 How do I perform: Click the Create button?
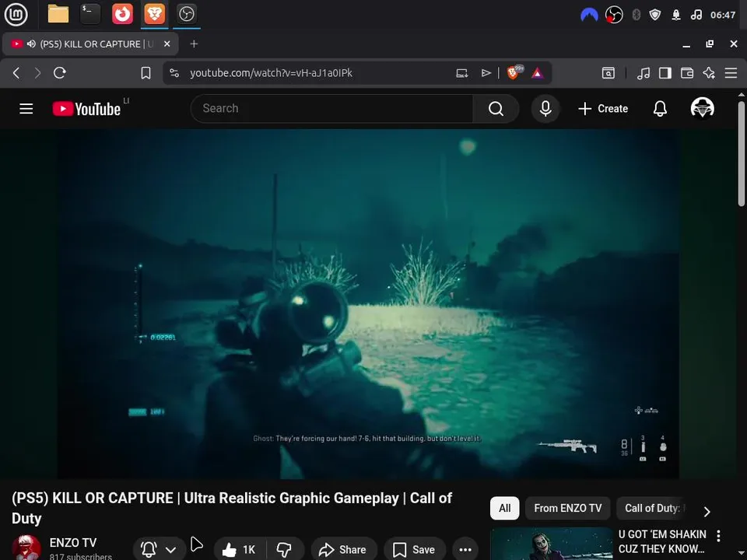click(x=603, y=109)
